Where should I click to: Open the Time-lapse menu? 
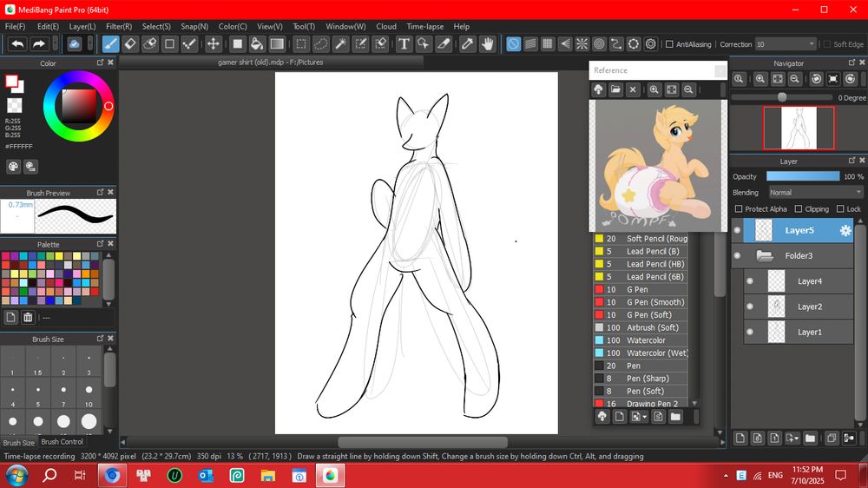click(425, 27)
